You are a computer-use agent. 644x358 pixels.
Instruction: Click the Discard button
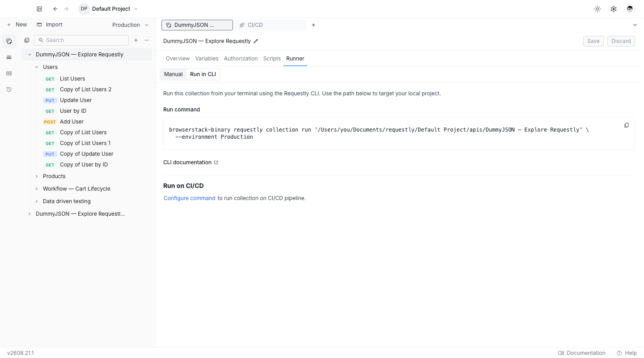click(x=621, y=41)
